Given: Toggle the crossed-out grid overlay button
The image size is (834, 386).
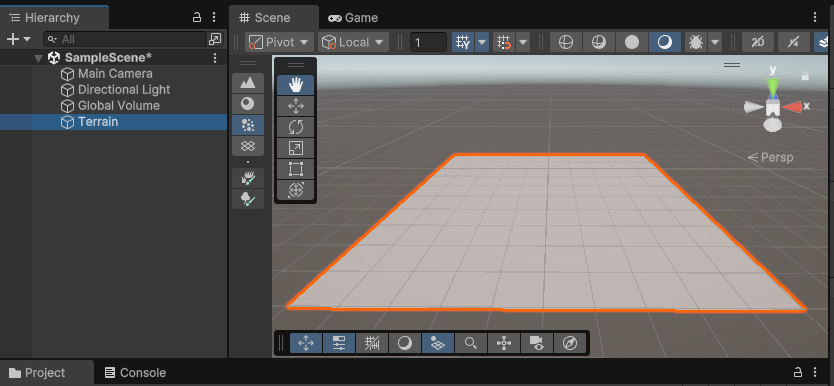Looking at the screenshot, I should pyautogui.click(x=372, y=343).
